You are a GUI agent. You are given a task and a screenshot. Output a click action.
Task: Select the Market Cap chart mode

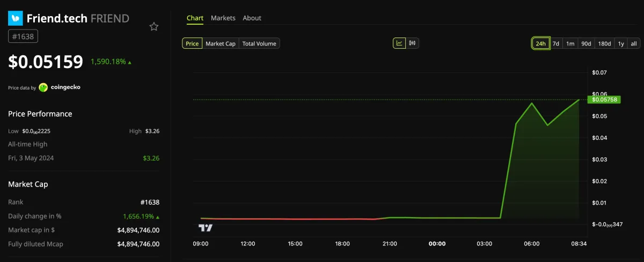pyautogui.click(x=221, y=43)
